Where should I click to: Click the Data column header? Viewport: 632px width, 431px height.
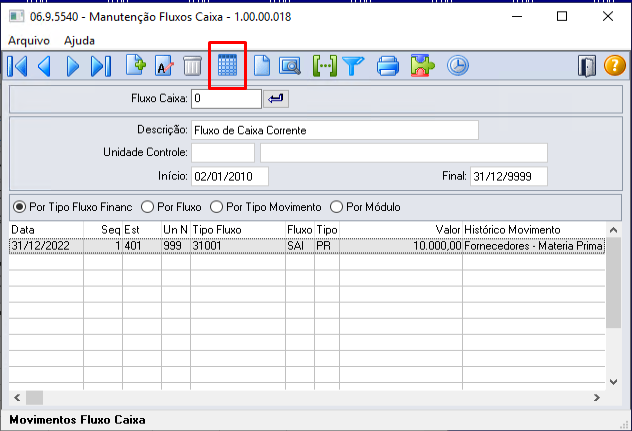tap(46, 230)
